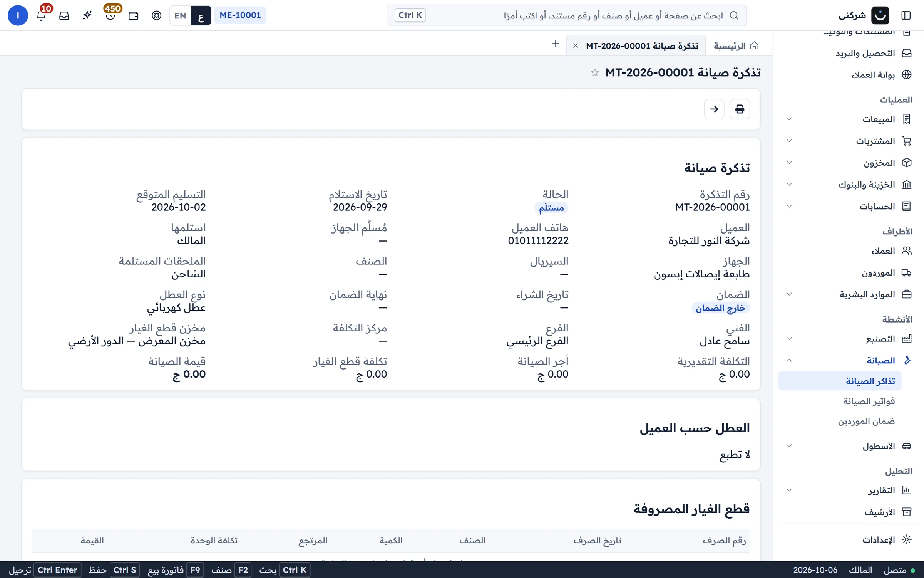This screenshot has width=924, height=578.
Task: Expand the الحسابات menu
Action: click(x=848, y=207)
